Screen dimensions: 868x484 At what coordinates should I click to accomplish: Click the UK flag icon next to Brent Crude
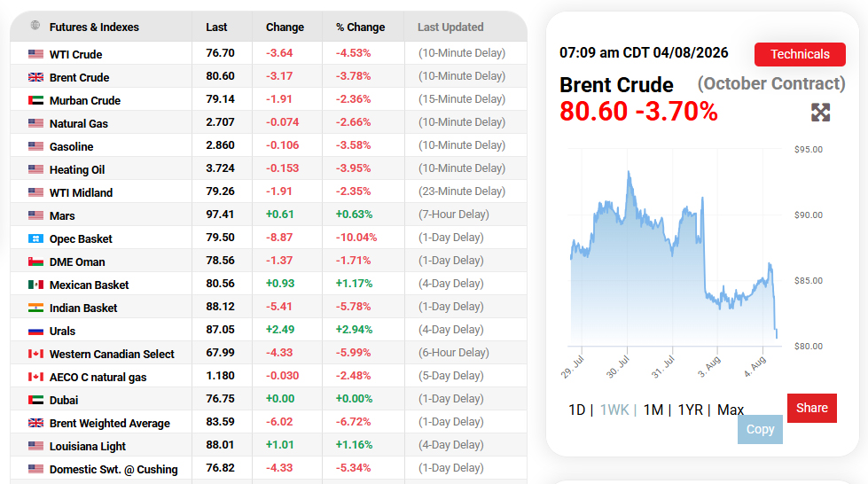point(36,77)
